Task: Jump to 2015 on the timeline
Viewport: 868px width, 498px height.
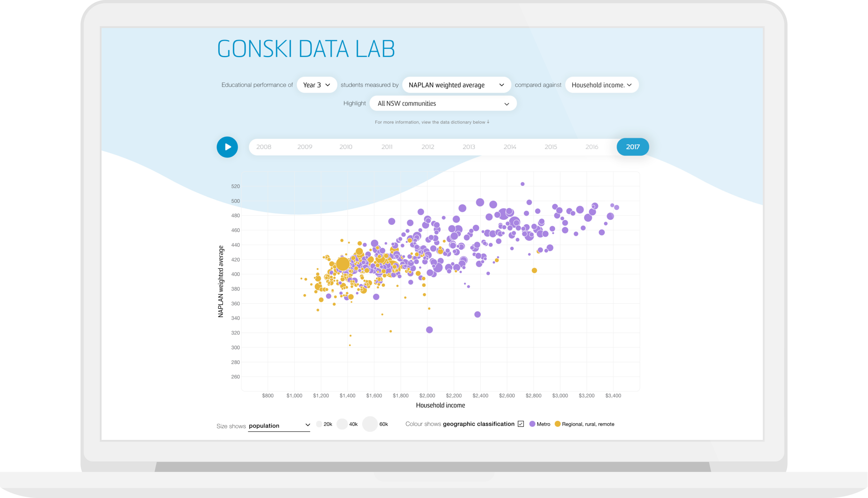Action: tap(550, 147)
